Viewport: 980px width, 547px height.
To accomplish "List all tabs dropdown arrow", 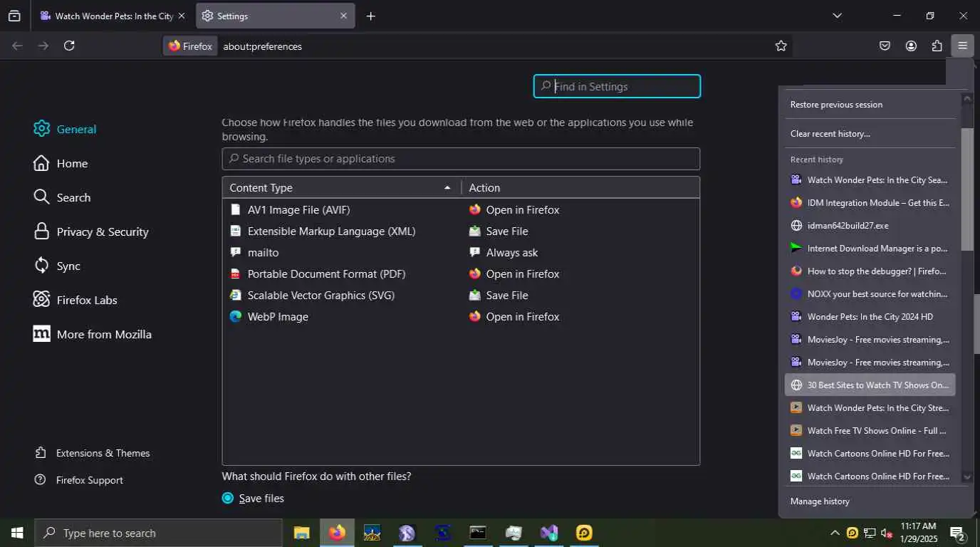I will tap(837, 16).
